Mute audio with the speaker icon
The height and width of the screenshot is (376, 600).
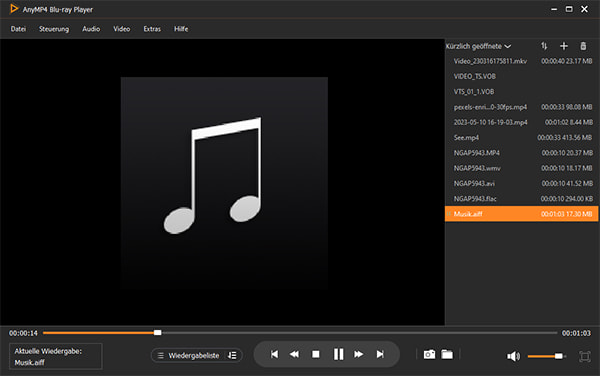click(x=514, y=356)
